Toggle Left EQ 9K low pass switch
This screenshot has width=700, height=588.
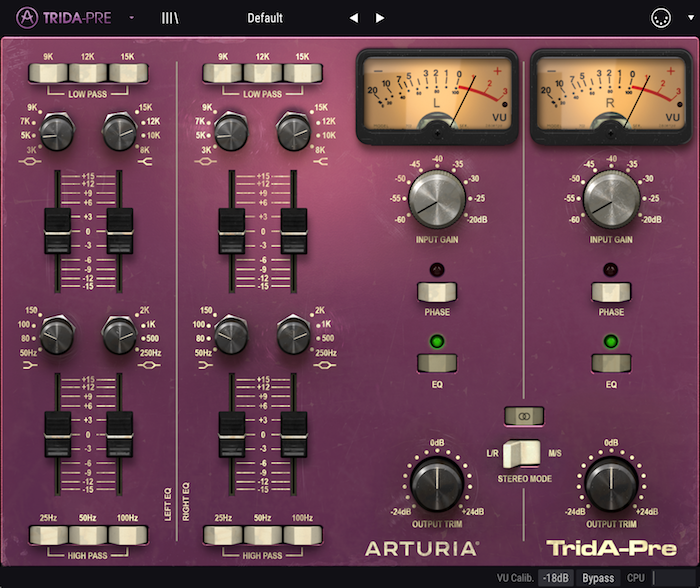click(48, 73)
